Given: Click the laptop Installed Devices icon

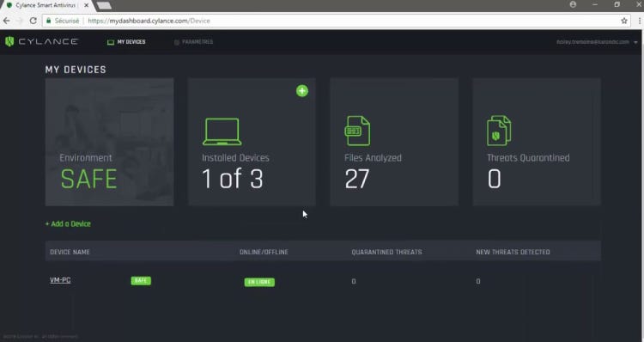Looking at the screenshot, I should [222, 131].
